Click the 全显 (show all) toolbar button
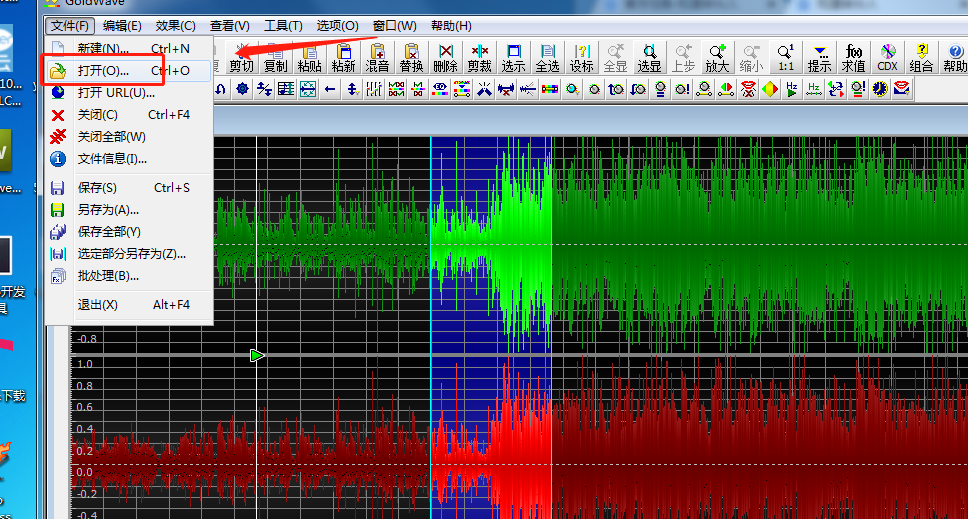968x519 pixels. 615,57
